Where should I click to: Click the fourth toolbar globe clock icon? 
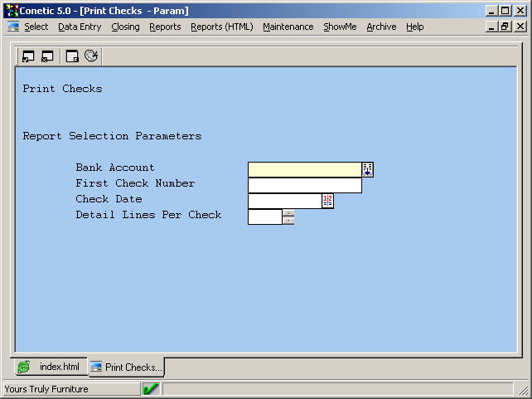coord(91,56)
